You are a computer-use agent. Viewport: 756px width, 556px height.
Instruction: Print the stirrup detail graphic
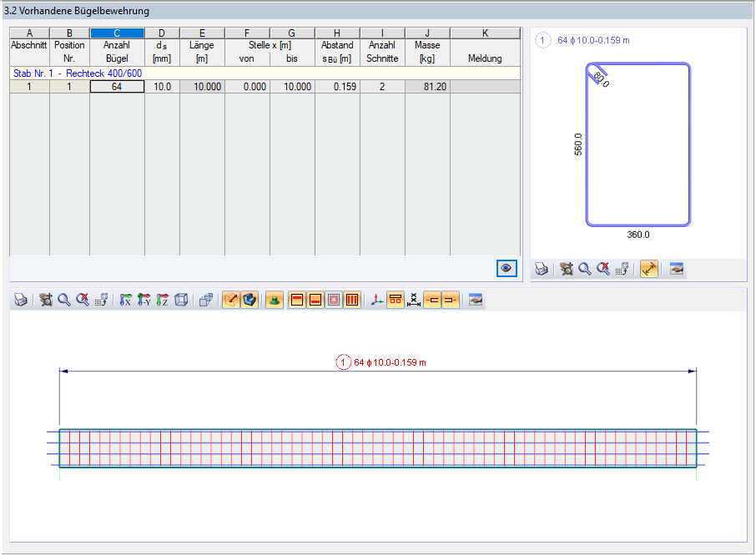point(542,269)
